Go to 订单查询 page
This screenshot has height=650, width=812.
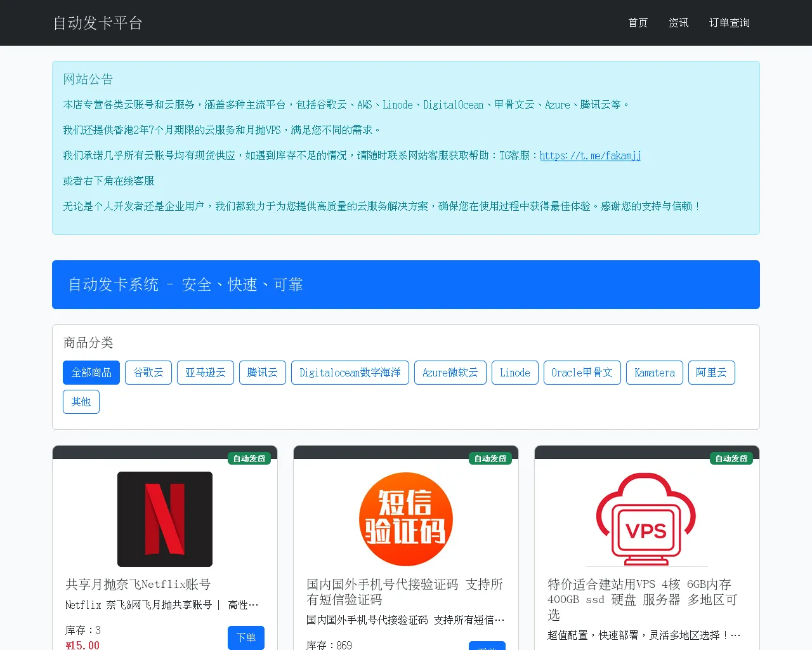(730, 23)
